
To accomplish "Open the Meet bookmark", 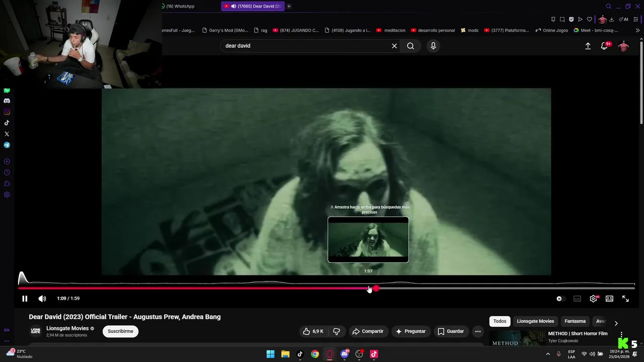I will click(x=596, y=30).
